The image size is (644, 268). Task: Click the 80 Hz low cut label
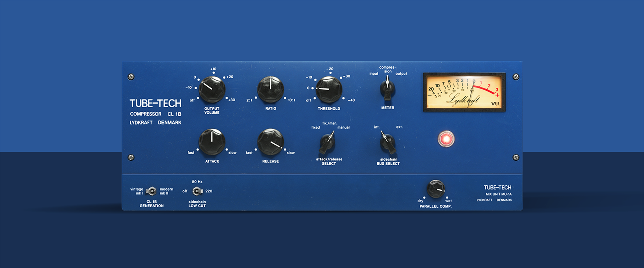click(x=197, y=182)
